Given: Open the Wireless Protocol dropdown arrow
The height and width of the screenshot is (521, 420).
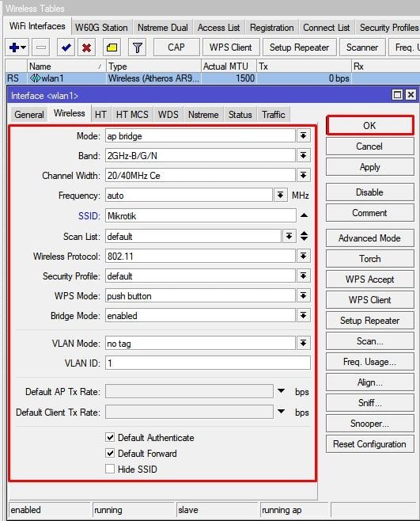Looking at the screenshot, I should [x=303, y=256].
